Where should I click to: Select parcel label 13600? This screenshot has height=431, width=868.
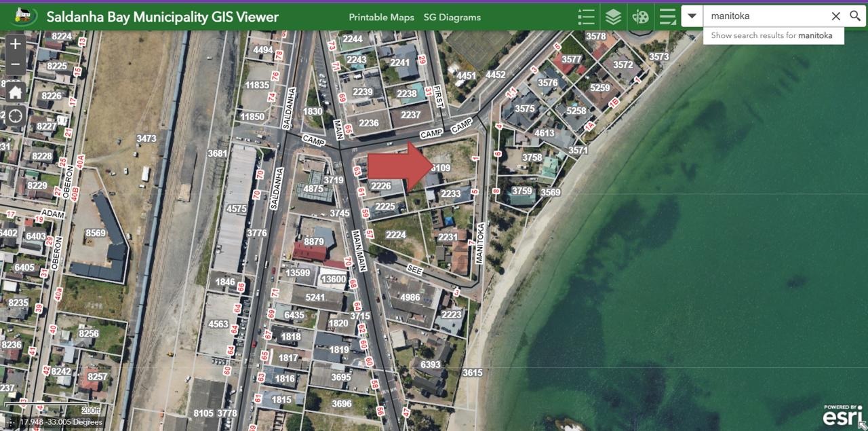[x=334, y=279]
